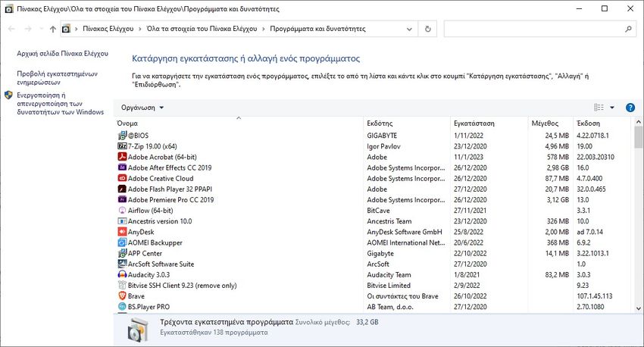Click the 7-Zip 19.00 (x64) icon
Viewport: 644px width, 347px height.
coord(122,146)
